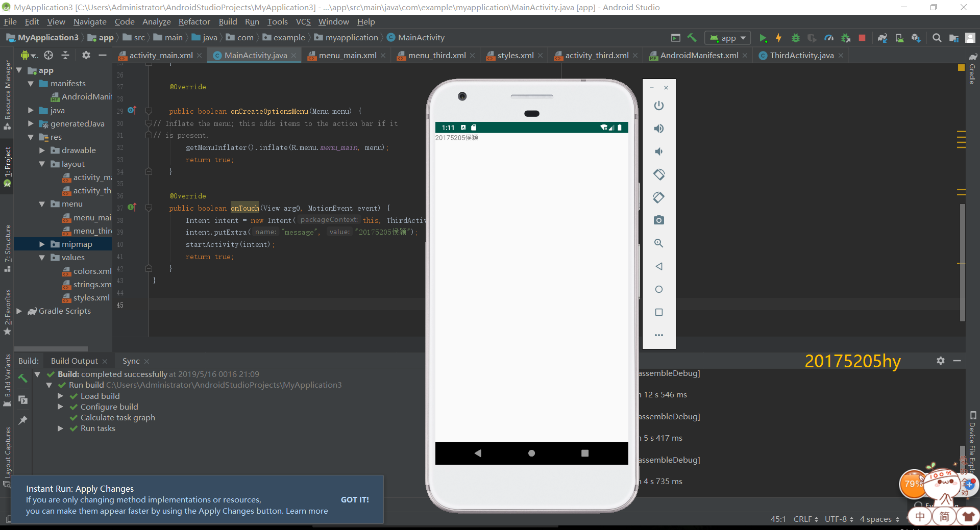
Task: Click the GOT IT! button
Action: [355, 500]
